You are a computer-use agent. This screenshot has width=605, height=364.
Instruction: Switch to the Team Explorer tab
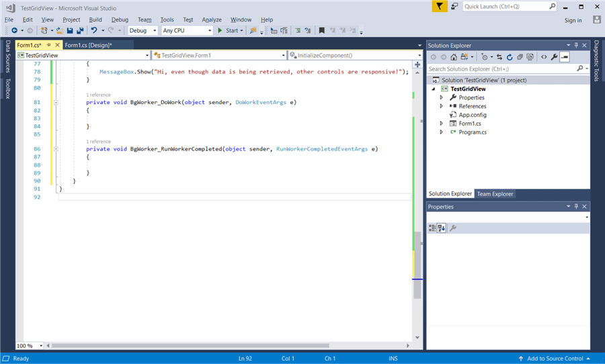coord(495,194)
